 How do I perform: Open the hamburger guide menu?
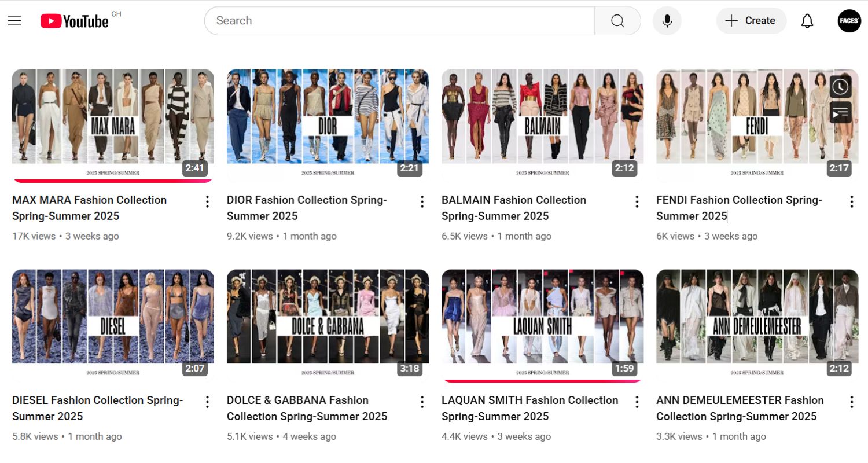[x=14, y=21]
